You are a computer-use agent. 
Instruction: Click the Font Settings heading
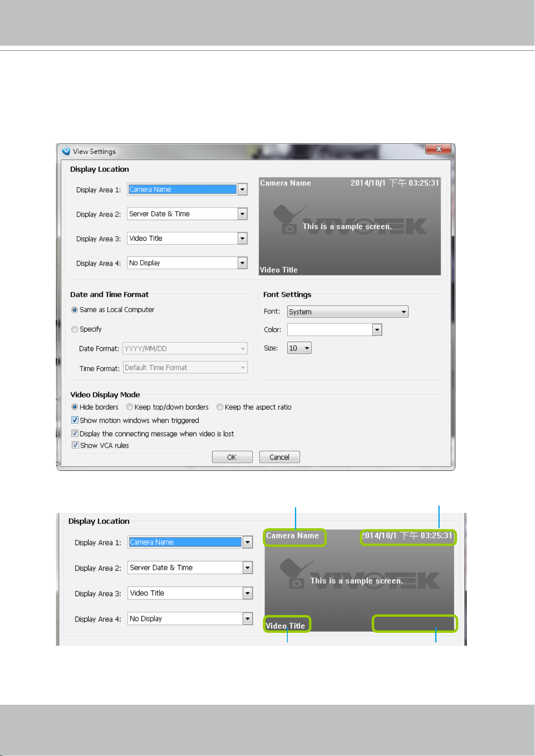click(x=287, y=295)
